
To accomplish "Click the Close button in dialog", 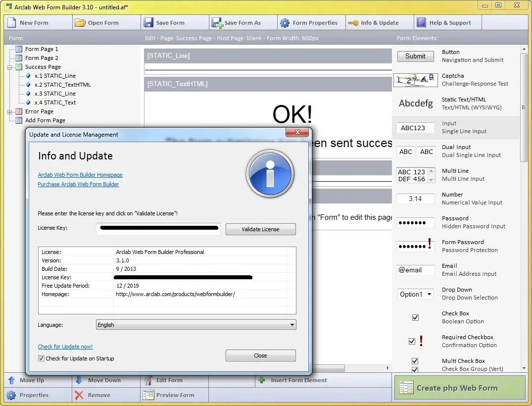I will coord(261,355).
